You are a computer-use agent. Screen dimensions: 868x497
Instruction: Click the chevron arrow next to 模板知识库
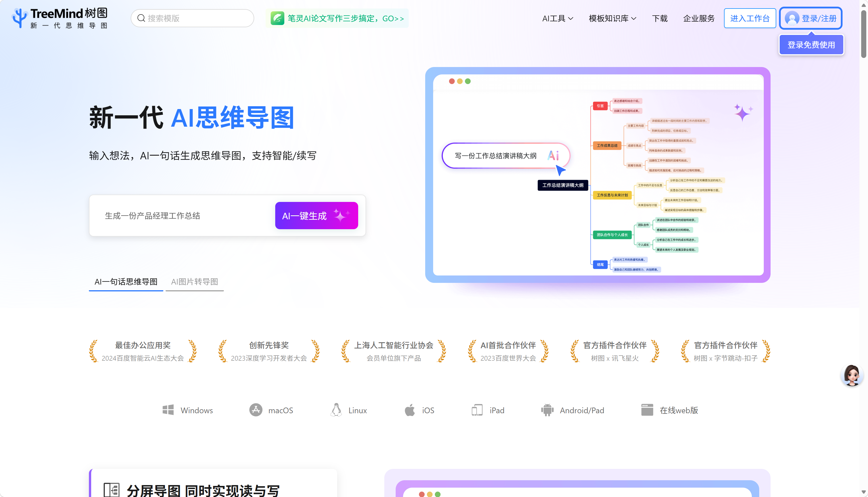633,19
